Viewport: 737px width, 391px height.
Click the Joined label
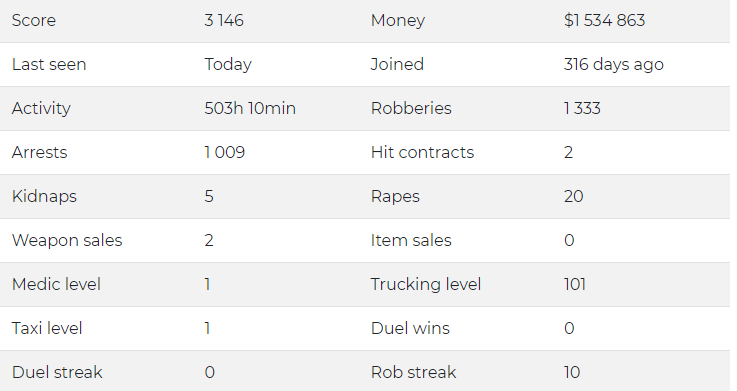point(397,64)
